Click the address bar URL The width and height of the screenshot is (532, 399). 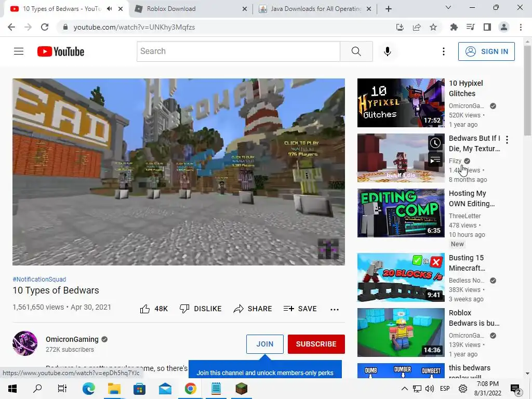pyautogui.click(x=135, y=27)
